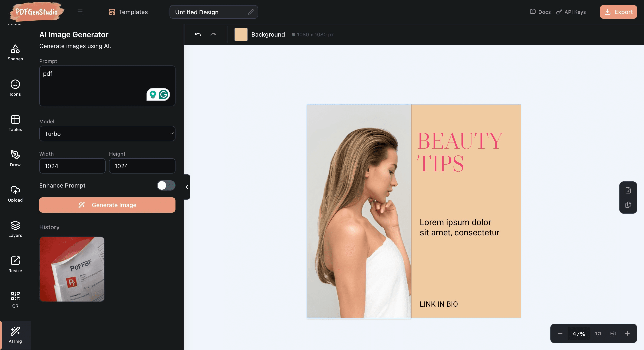Open the Background color swatch

point(241,34)
